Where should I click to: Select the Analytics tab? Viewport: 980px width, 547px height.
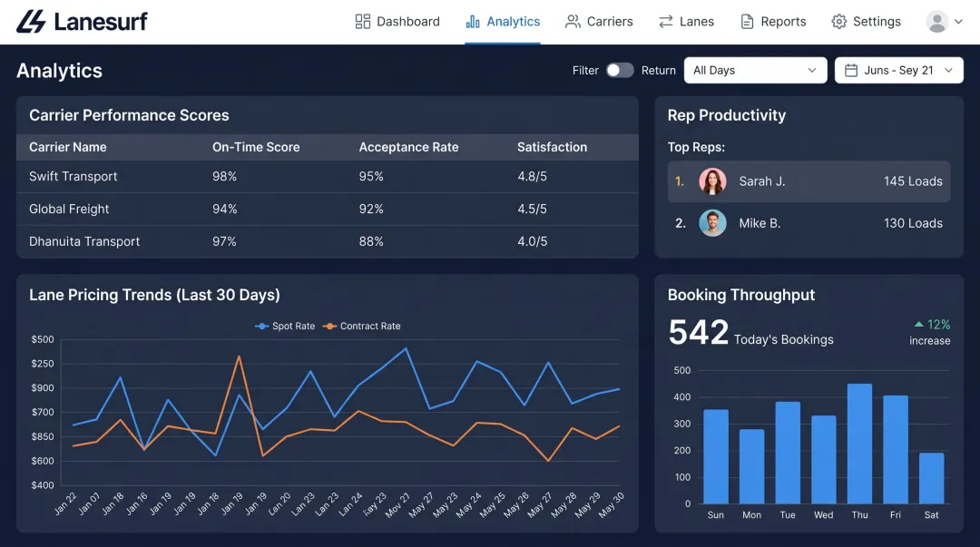(x=503, y=22)
